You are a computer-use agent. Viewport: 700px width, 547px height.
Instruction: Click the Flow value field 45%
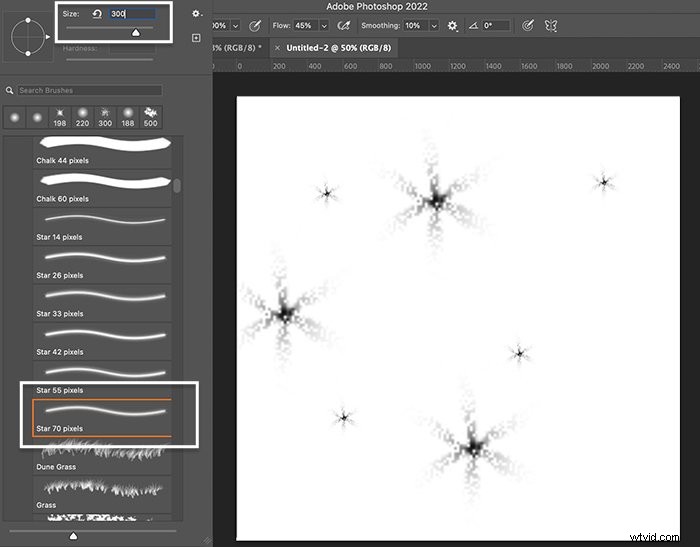pyautogui.click(x=306, y=26)
